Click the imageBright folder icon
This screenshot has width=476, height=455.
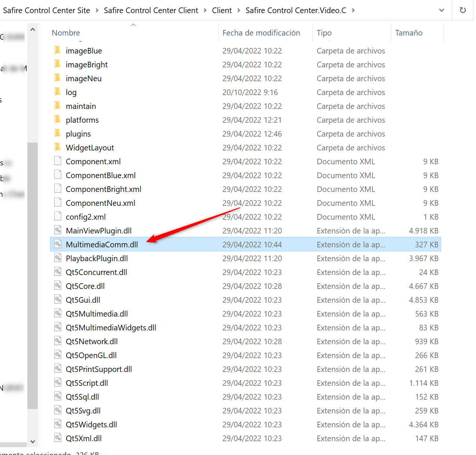tap(57, 64)
